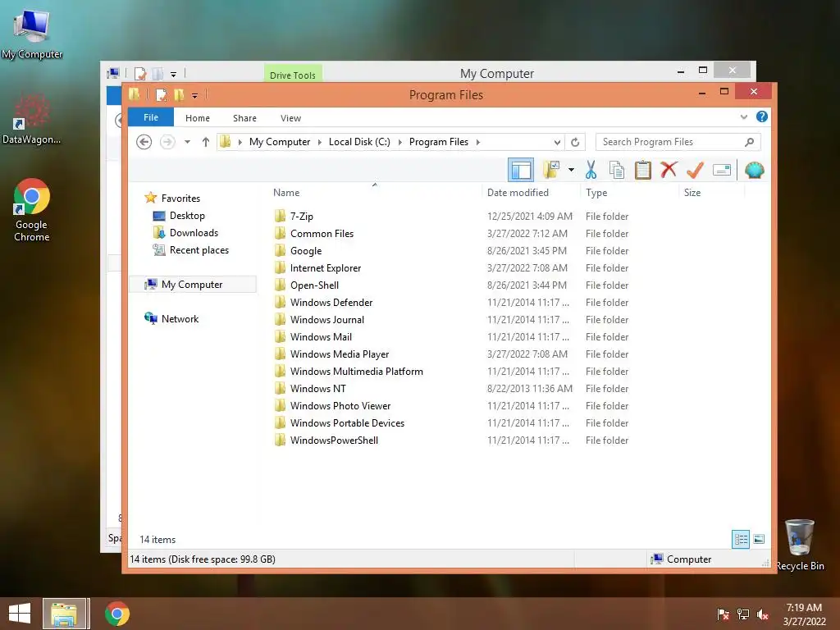Select the Windows Media Player folder

click(339, 354)
